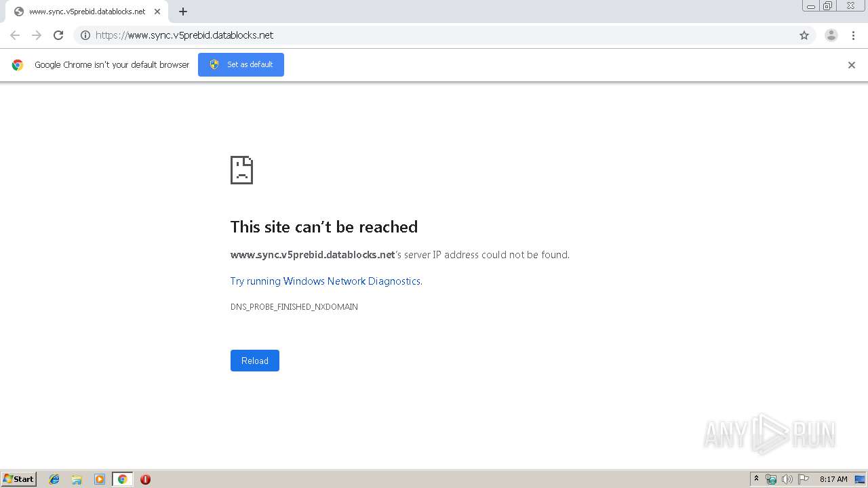Open Try running Windows Network Diagnostics link

click(x=326, y=281)
